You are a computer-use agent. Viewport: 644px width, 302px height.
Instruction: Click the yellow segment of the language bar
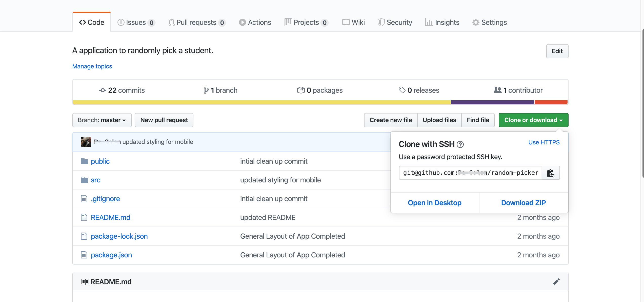[253, 102]
